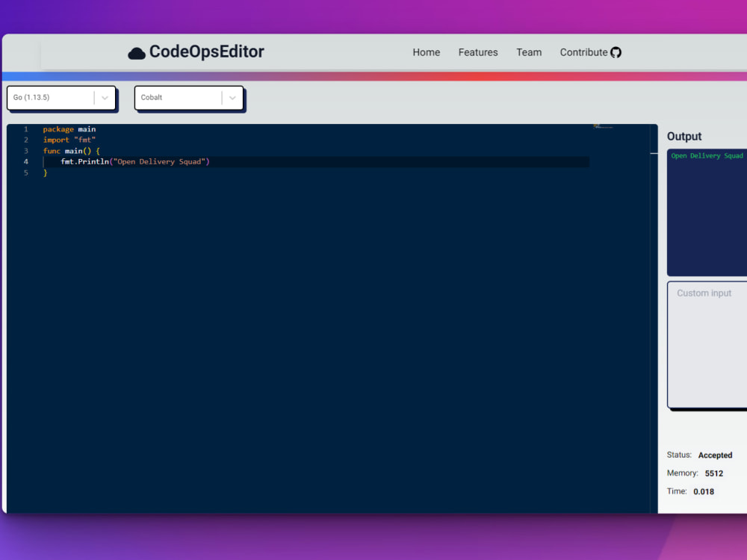Viewport: 747px width, 560px height.
Task: Click line number 4 in the gutter
Action: (x=25, y=162)
